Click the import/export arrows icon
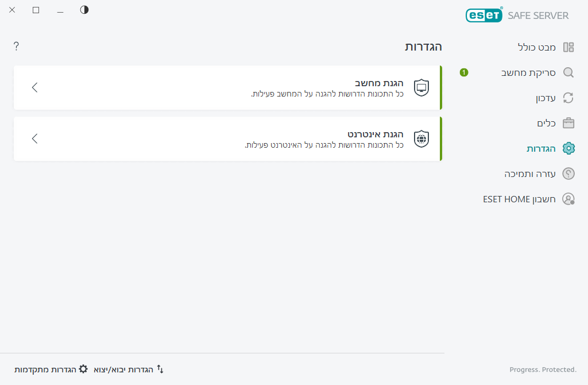The width and height of the screenshot is (588, 385). [x=160, y=369]
